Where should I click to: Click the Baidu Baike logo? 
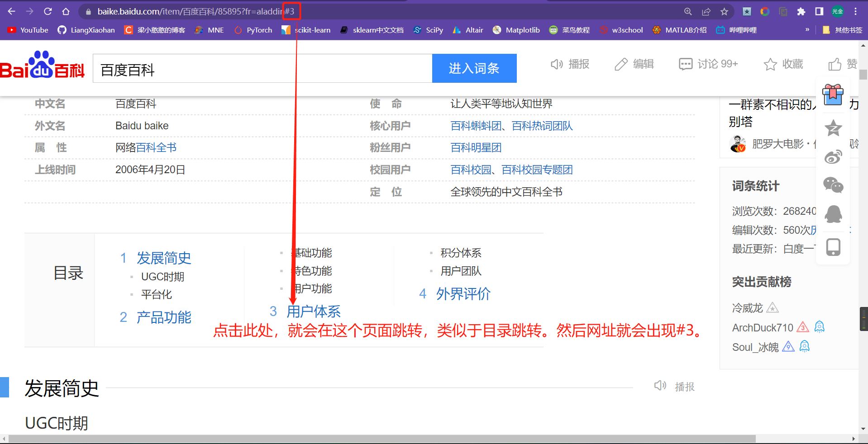pyautogui.click(x=43, y=65)
